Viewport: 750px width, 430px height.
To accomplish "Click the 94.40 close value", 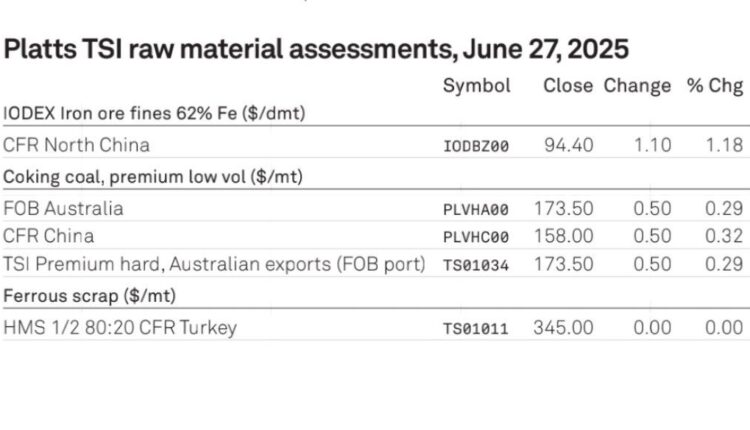I will pos(569,145).
